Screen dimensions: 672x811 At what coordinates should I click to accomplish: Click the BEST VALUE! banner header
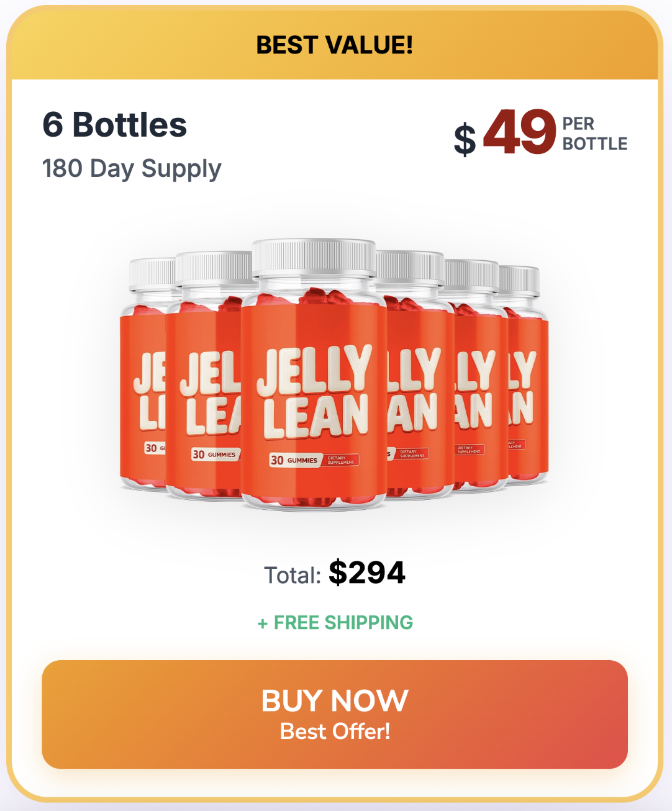click(335, 45)
